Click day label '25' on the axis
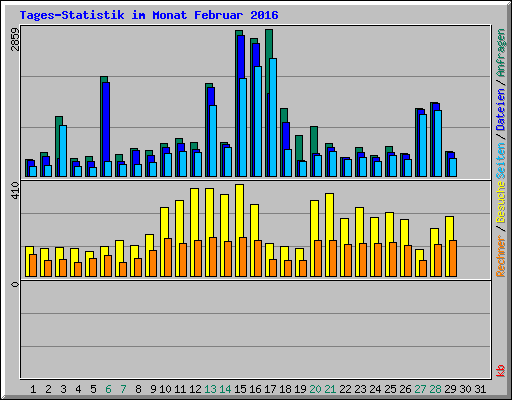This screenshot has width=512, height=400. click(x=390, y=389)
